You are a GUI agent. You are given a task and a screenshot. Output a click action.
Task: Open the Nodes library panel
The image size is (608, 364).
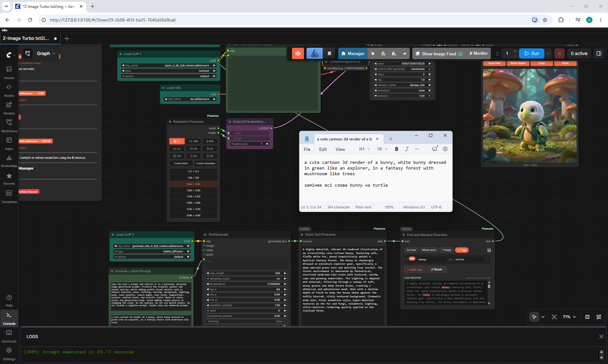9,90
